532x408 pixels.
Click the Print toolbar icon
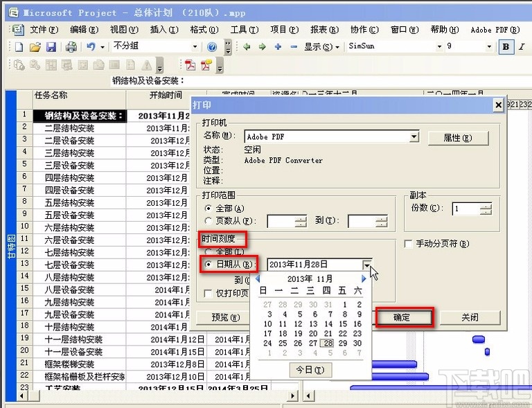(71, 47)
